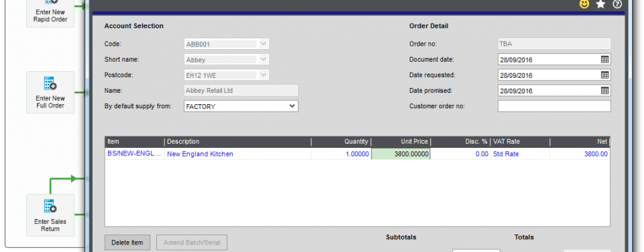The width and height of the screenshot is (644, 252).
Task: Open Enter New Full Order workflow tile
Action: point(50,93)
